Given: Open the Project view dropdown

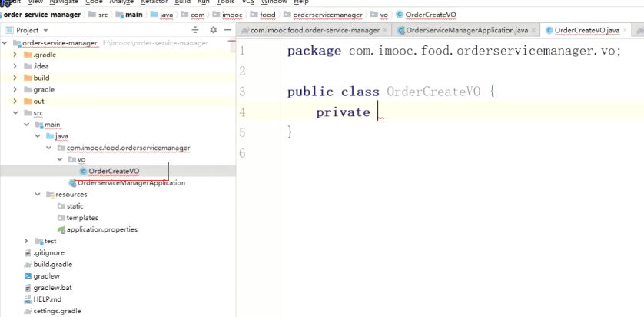Looking at the screenshot, I should [x=45, y=31].
